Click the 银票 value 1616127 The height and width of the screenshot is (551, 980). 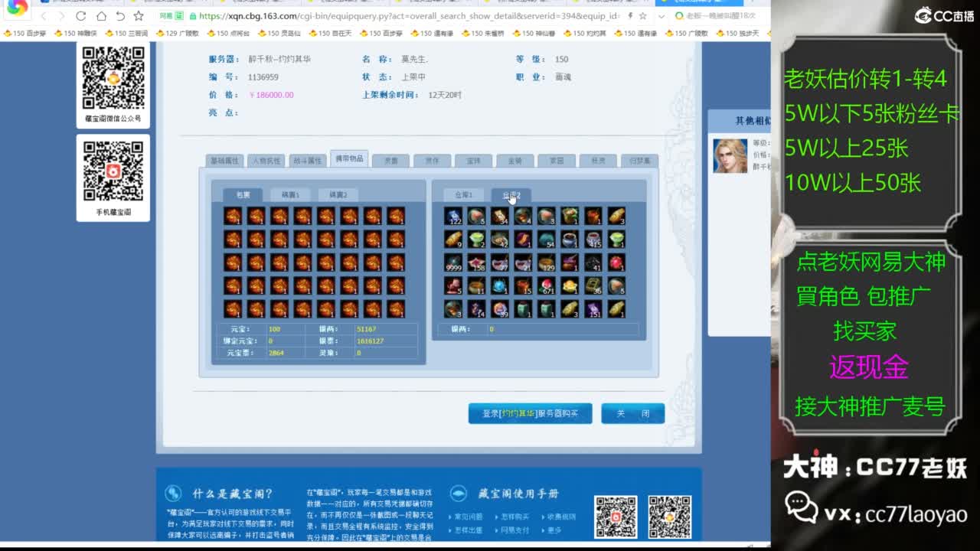point(370,341)
